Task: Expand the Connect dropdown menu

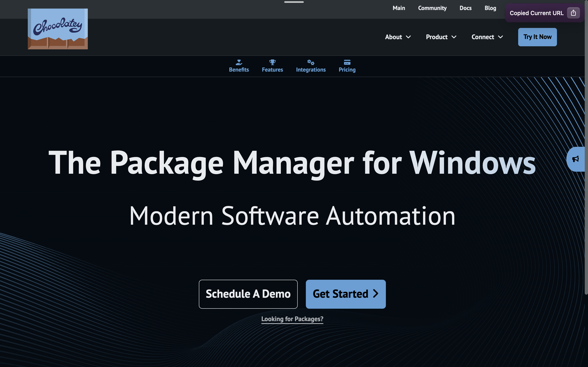Action: pyautogui.click(x=487, y=37)
